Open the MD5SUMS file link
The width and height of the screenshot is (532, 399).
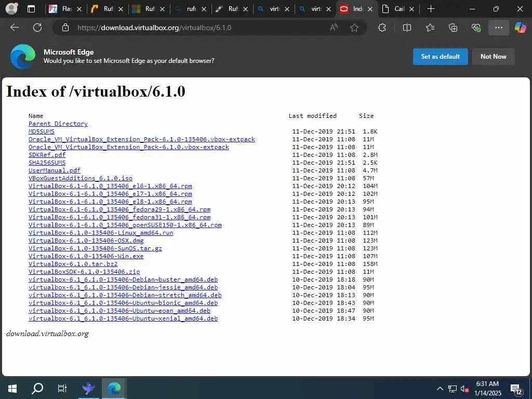click(x=42, y=131)
